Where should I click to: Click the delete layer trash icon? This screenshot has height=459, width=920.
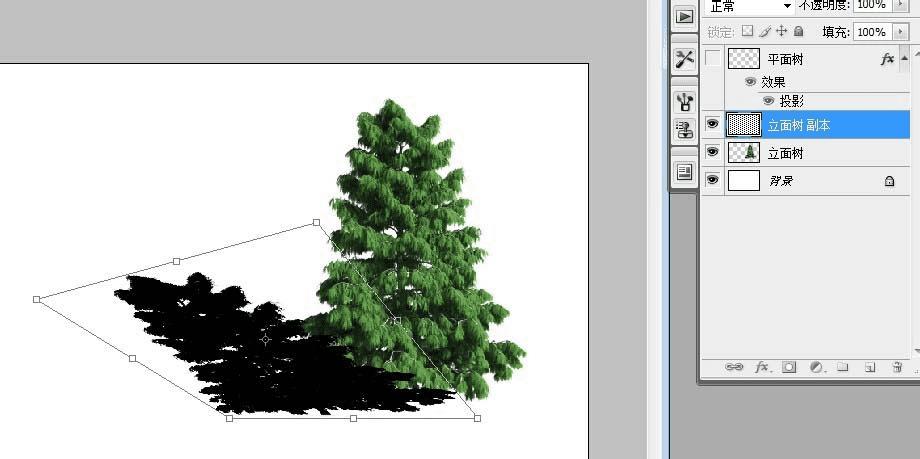(x=897, y=367)
